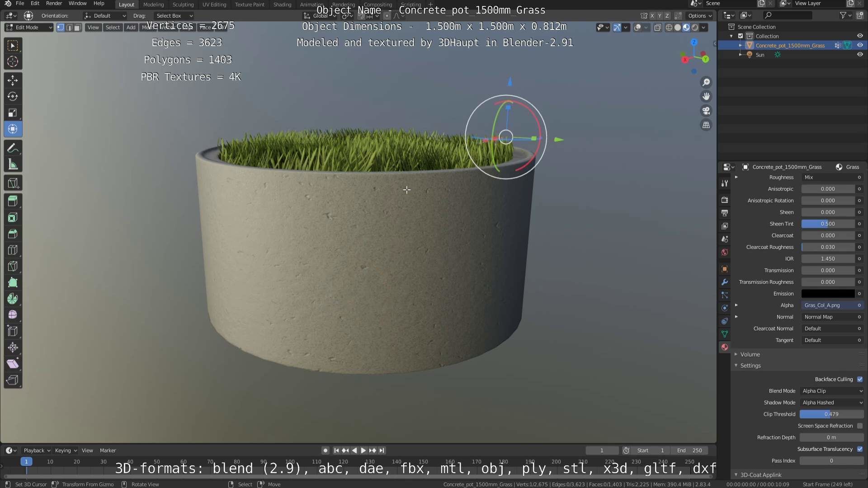Select the Poly Build tool
Viewport: 868px width, 488px height.
13,282
